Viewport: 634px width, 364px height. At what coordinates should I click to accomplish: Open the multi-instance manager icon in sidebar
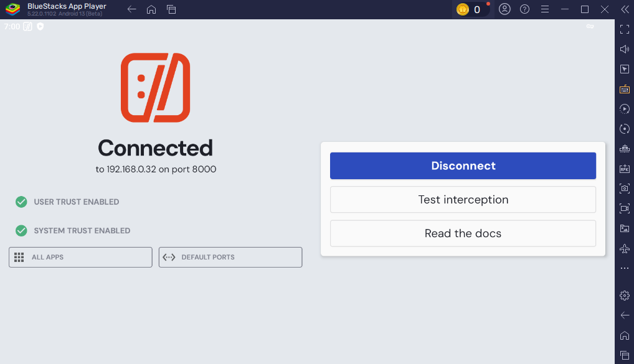point(625,149)
